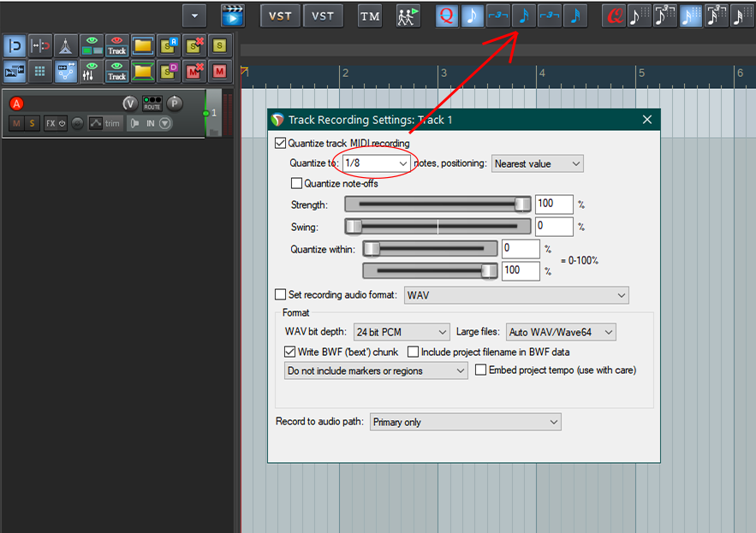
Task: Open the Quantize to 1/8 dropdown
Action: tap(376, 163)
